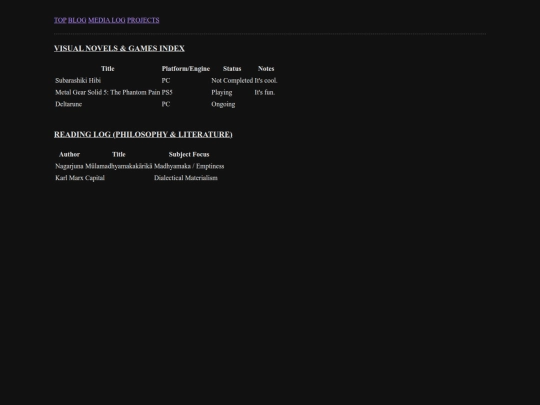The width and height of the screenshot is (540, 405).
Task: Select the Karl Marx author cell
Action: coord(69,178)
